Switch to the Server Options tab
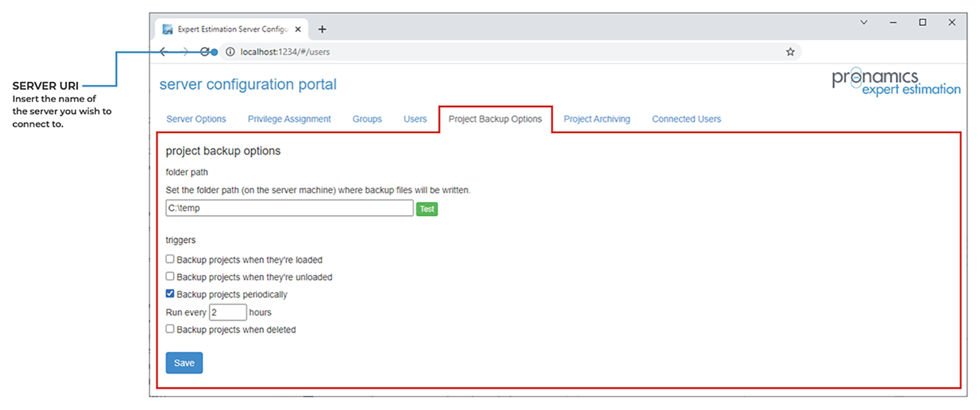Screen dimensions: 980x410 [x=196, y=119]
